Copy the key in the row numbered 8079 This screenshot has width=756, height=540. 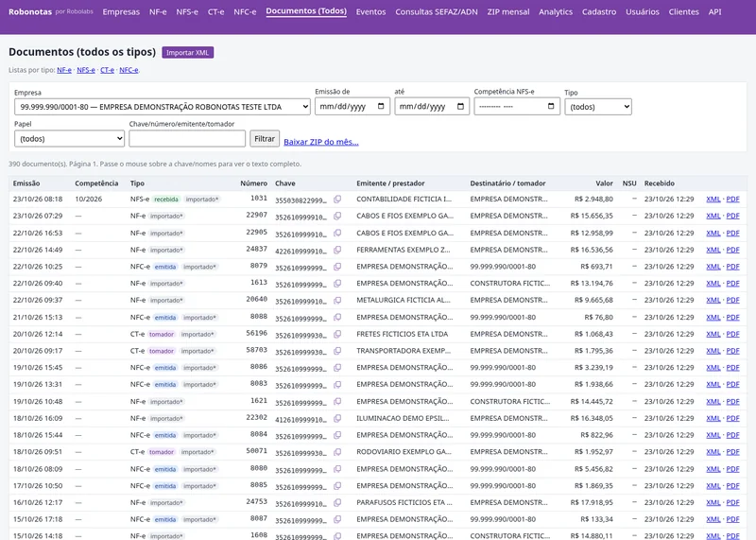coord(337,267)
